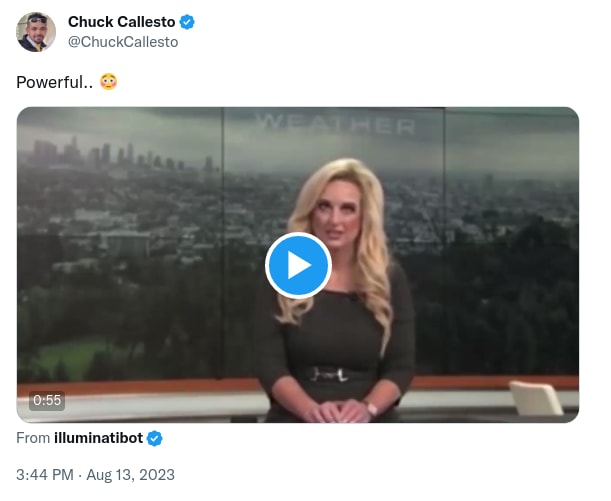Image resolution: width=611 pixels, height=501 pixels.
Task: Click the presenter's clasped hands on desk
Action: (336, 411)
